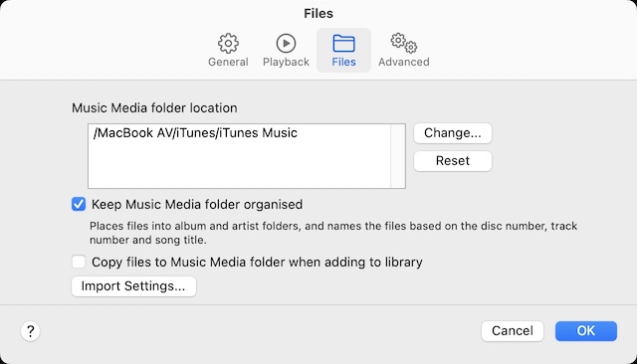
Task: Switch to the Advanced tab label
Action: 404,62
